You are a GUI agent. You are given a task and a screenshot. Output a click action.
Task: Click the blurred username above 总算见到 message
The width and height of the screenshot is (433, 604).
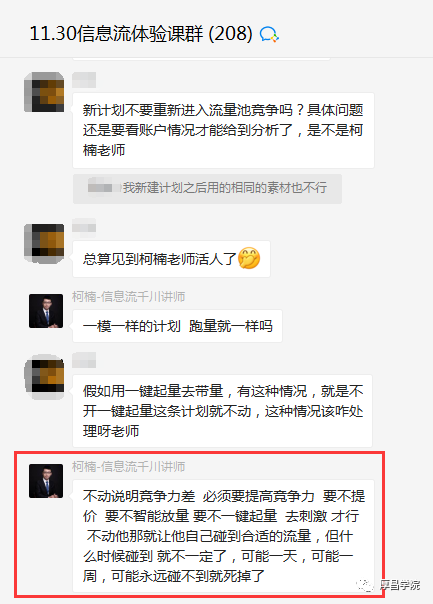pyautogui.click(x=84, y=226)
